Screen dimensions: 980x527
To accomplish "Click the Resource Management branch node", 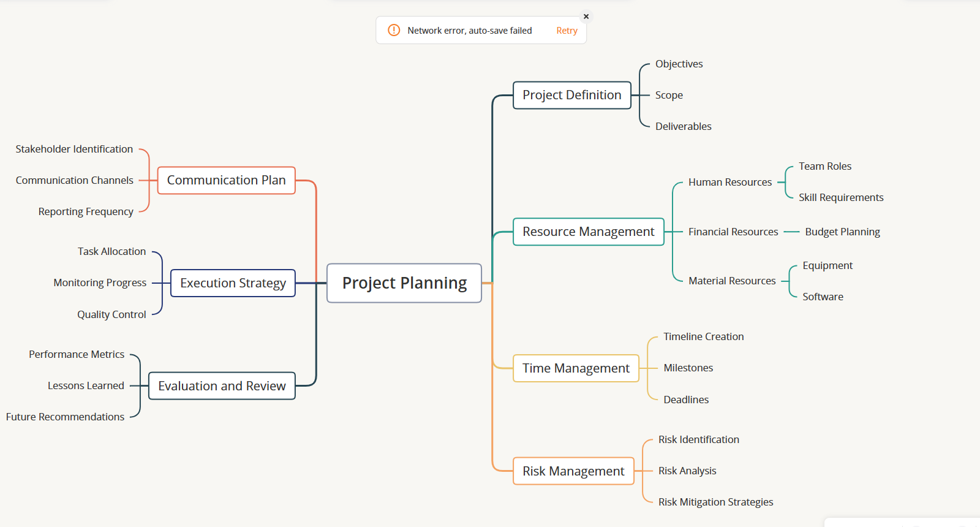I will pos(588,232).
